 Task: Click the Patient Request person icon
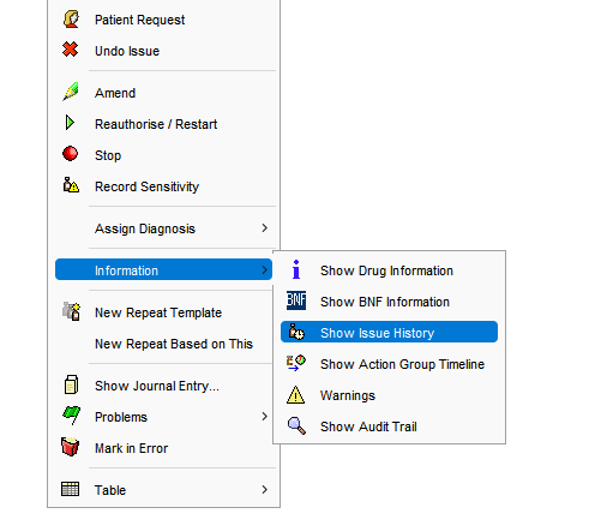click(71, 19)
